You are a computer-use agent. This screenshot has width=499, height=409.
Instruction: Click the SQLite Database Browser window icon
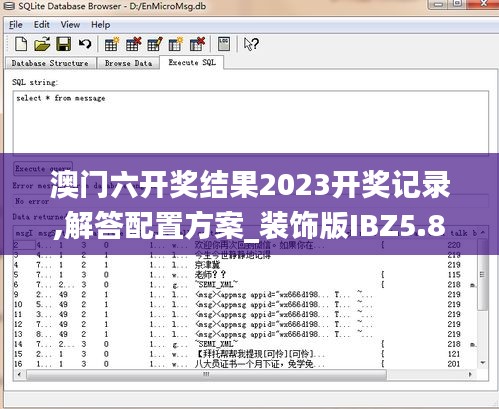[9, 6]
